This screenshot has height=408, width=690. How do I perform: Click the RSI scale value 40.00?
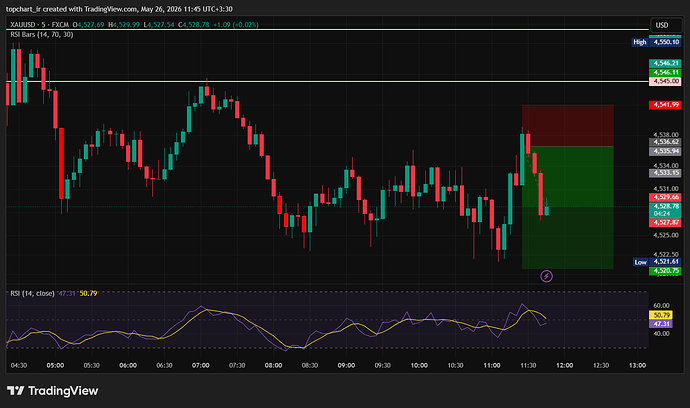[661, 334]
